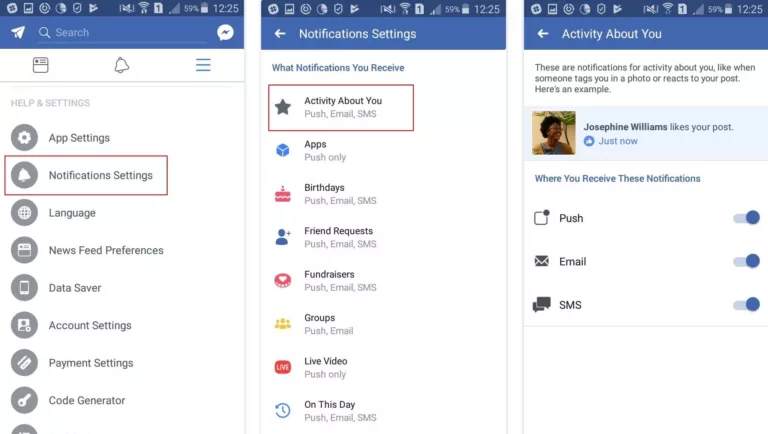Tap the Push notification device icon
Image resolution: width=768 pixels, height=434 pixels.
[x=542, y=217]
